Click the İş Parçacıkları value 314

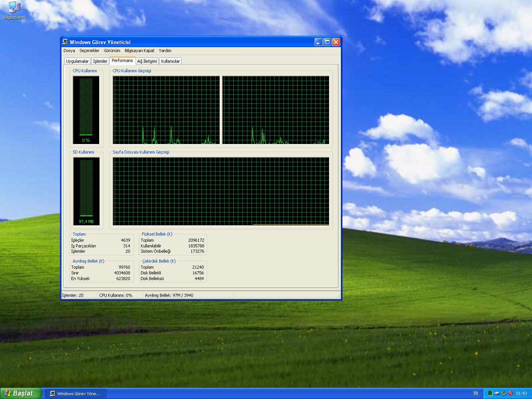click(x=127, y=246)
